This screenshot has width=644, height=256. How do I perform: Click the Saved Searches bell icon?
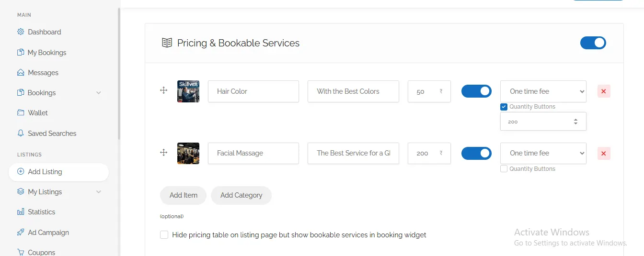[21, 134]
